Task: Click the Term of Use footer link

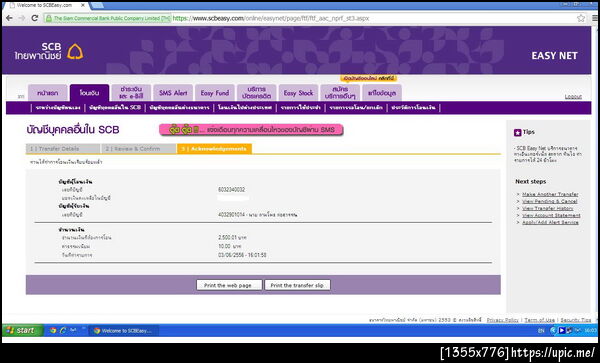Action: point(540,320)
